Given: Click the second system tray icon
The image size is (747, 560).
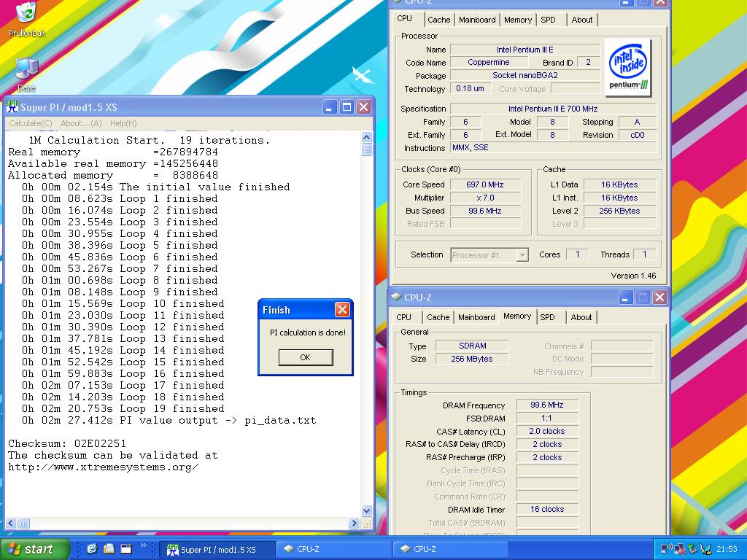Looking at the screenshot, I should click(680, 549).
